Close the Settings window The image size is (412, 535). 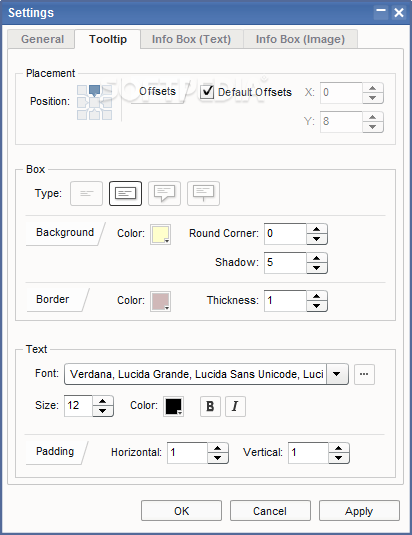[399, 13]
